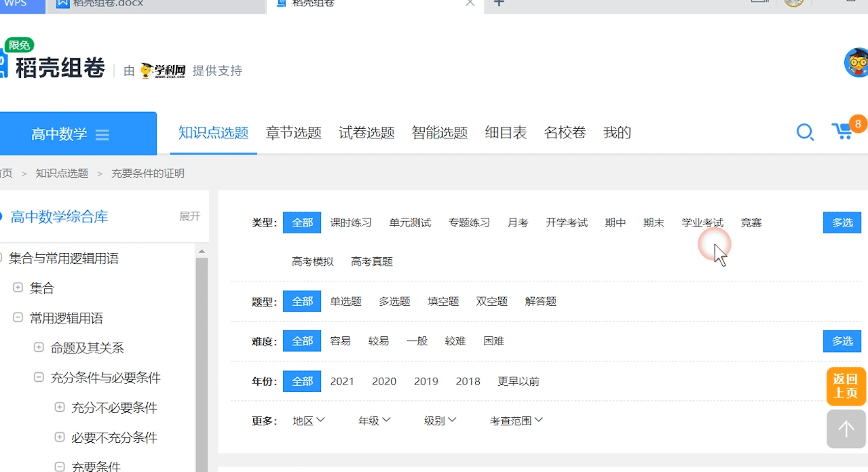Filter by 解答题 question type
Screen dimensions: 868x472
pyautogui.click(x=541, y=301)
